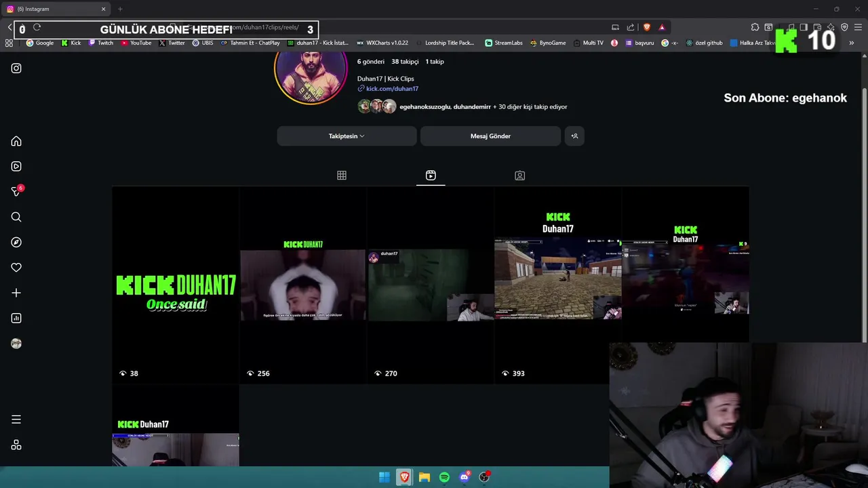Open the Kick Duhan17 Once said reel
The width and height of the screenshot is (868, 488).
pos(176,285)
